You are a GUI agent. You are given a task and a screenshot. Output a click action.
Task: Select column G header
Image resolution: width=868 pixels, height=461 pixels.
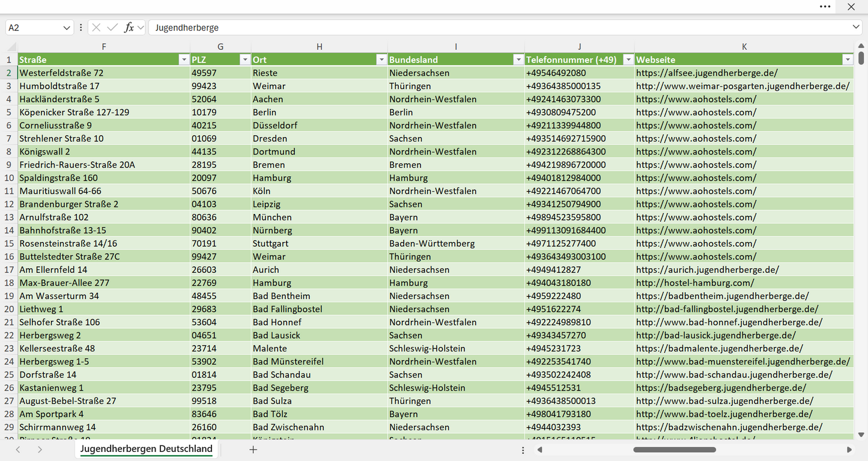point(220,46)
